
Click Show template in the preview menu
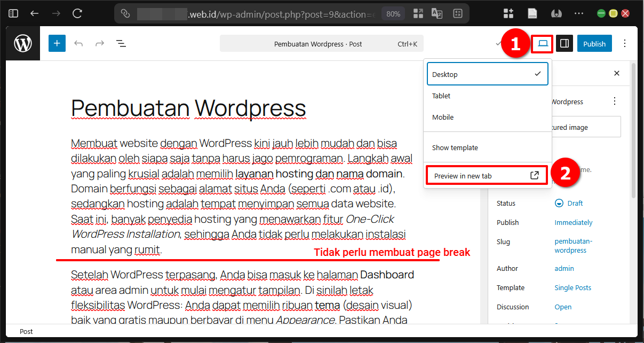pos(455,147)
